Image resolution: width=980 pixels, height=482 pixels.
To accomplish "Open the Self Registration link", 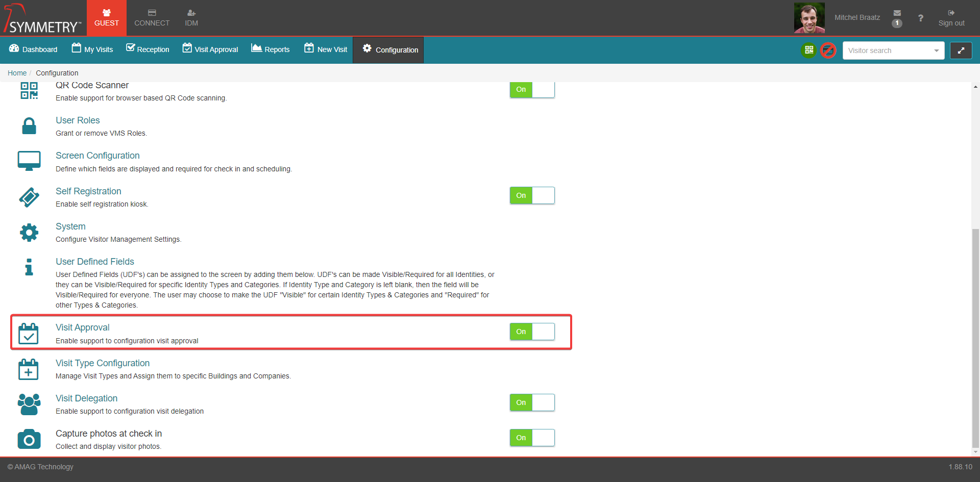I will click(x=88, y=191).
